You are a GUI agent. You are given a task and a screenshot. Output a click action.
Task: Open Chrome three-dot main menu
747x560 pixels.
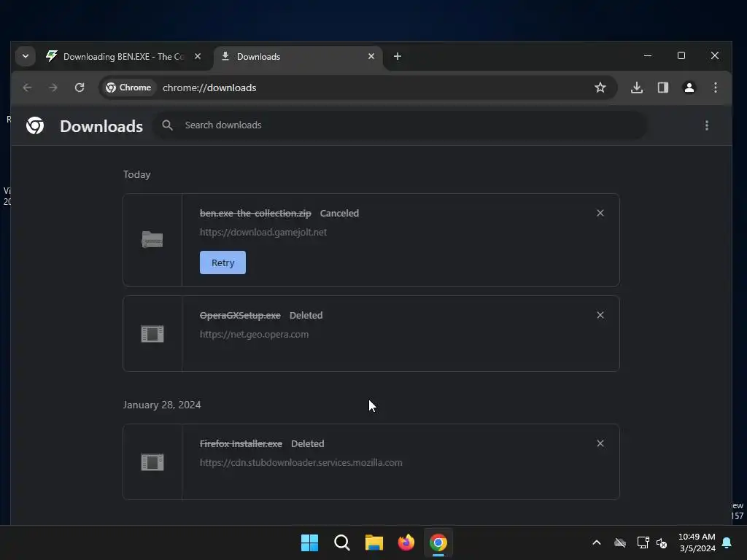[x=716, y=87]
